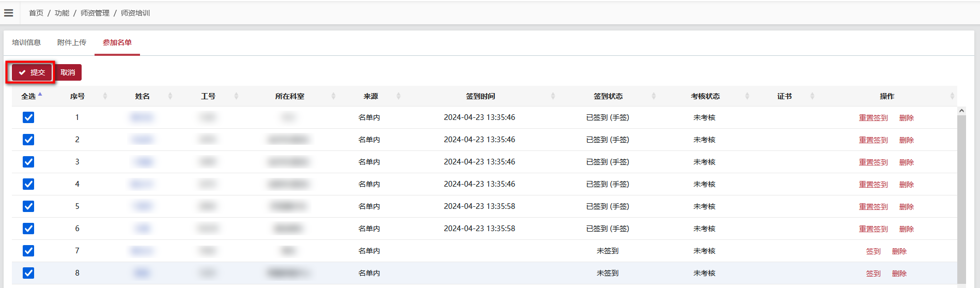This screenshot has height=288, width=980.
Task: Delete row 1 with 删除
Action: (x=907, y=118)
